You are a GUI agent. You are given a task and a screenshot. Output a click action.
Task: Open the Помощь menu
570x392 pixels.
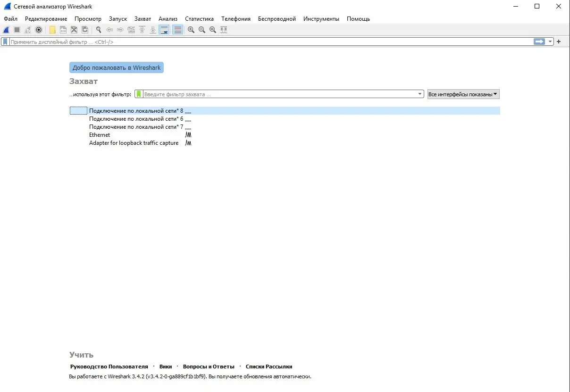tap(359, 19)
